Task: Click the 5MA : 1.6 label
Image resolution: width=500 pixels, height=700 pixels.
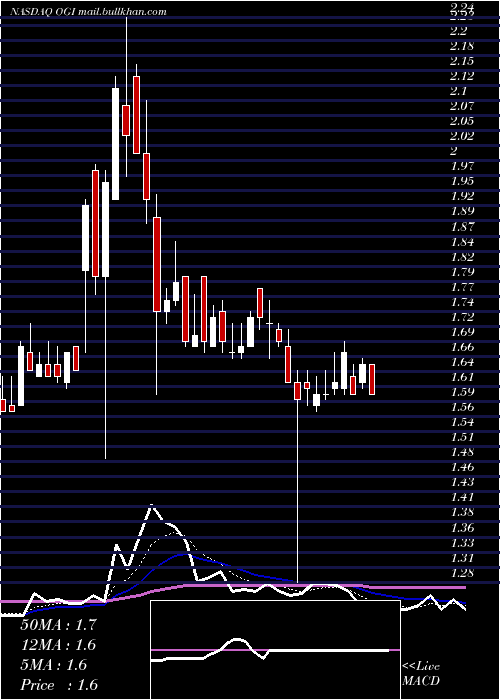Action: click(x=54, y=665)
